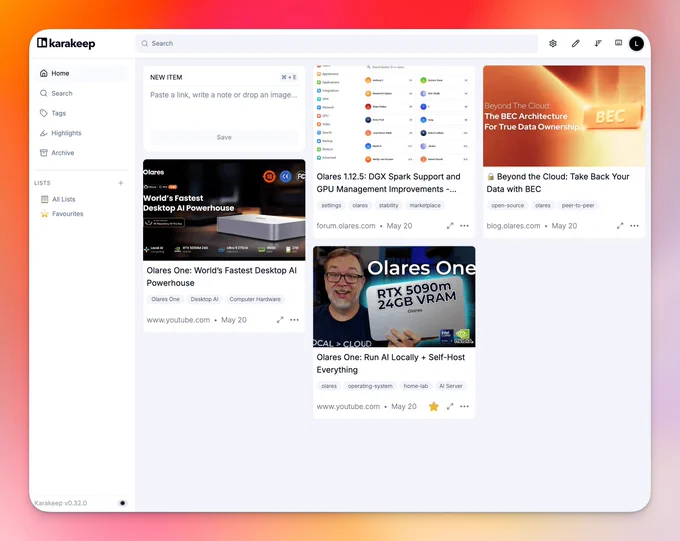Expand the Beyond the Cloud card
This screenshot has height=541, width=680.
(x=620, y=226)
